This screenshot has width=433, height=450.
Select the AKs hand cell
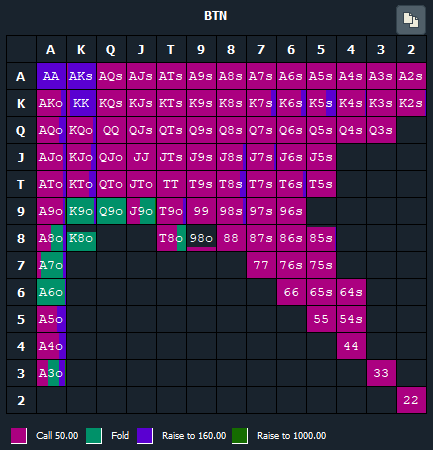tap(81, 76)
